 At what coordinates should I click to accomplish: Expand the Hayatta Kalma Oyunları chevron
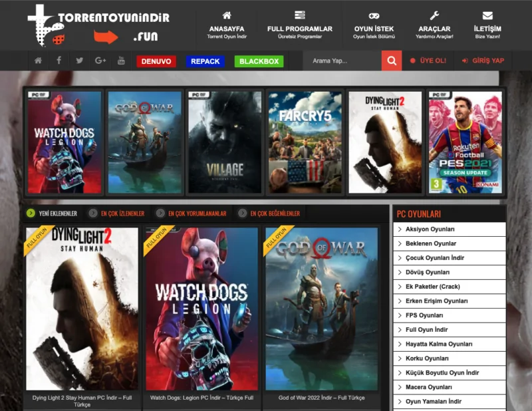click(x=400, y=344)
